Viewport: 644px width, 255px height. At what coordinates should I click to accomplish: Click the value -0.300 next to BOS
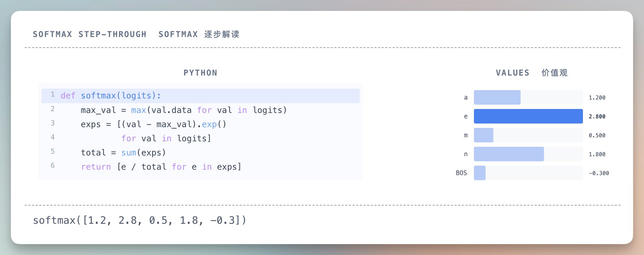pyautogui.click(x=599, y=173)
